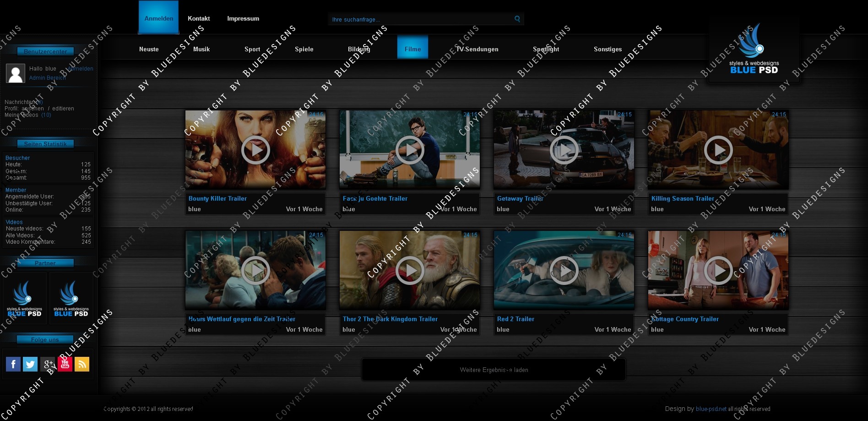Select the Bildung category
This screenshot has width=868, height=421.
tap(359, 49)
